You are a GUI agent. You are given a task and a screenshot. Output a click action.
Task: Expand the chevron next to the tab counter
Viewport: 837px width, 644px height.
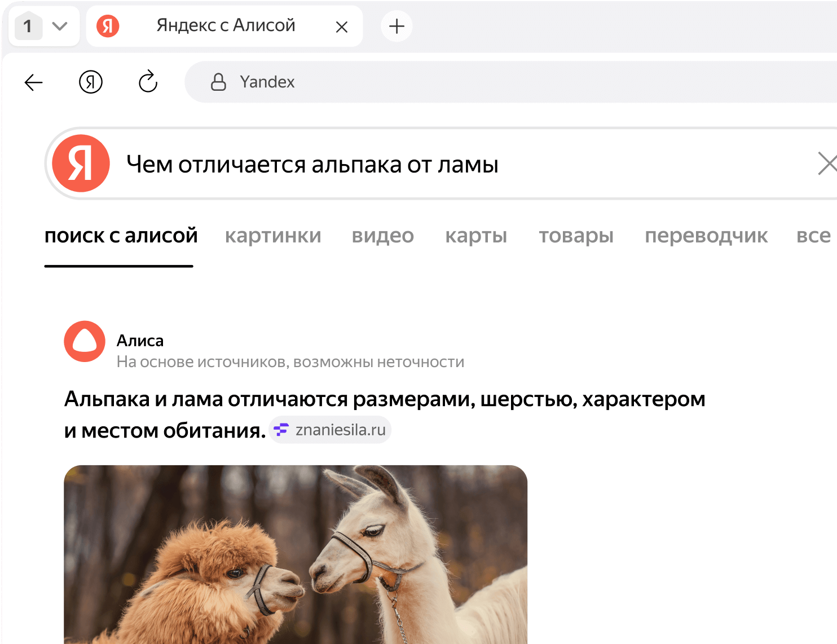tap(60, 26)
